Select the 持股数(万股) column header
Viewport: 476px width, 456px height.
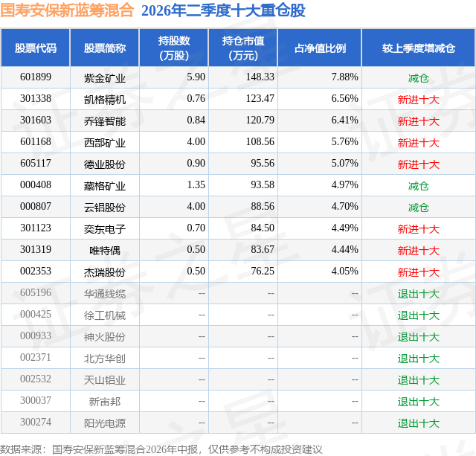point(174,48)
